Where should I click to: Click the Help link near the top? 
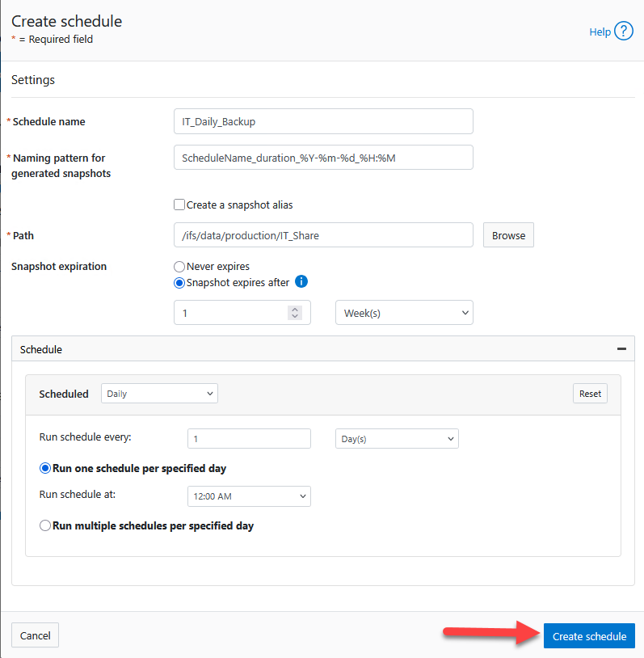[600, 32]
